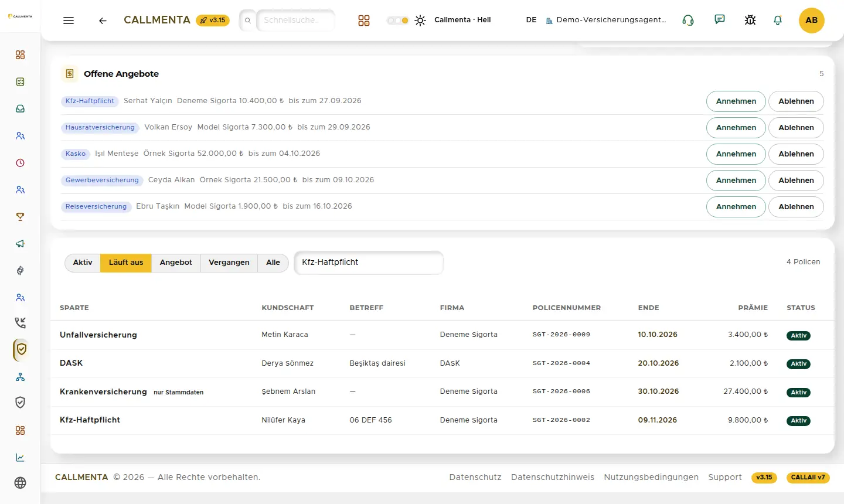Click the Aktiv status badge for Metin Karaca
The height and width of the screenshot is (504, 844).
click(798, 336)
